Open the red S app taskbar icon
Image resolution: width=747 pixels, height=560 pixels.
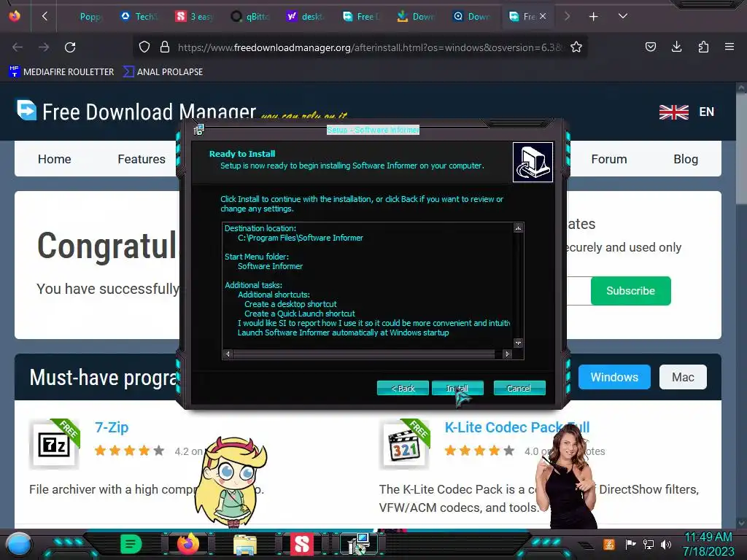point(301,544)
